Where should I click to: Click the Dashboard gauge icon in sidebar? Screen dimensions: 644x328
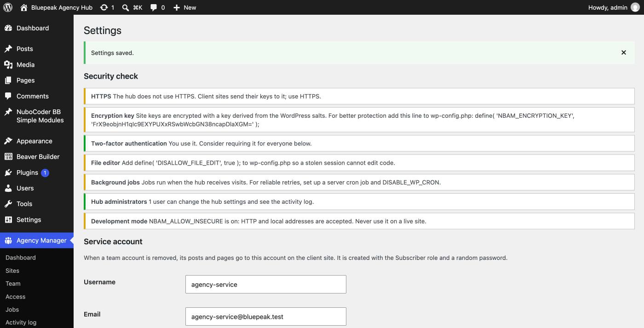(8, 28)
